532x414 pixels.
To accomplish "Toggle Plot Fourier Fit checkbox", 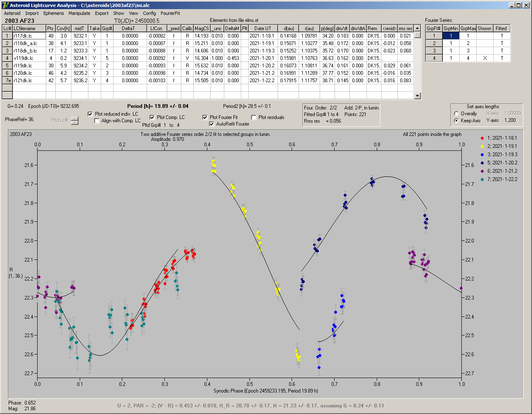I will [205, 117].
